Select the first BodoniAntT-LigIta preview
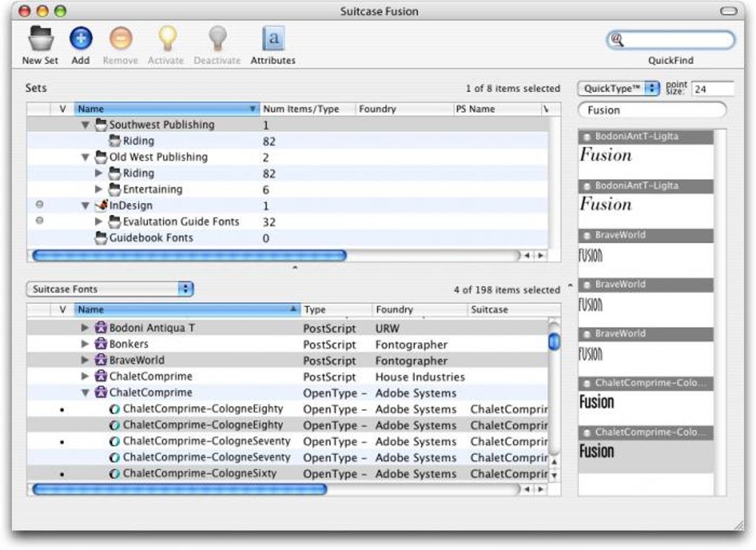The image size is (756, 550). tap(646, 154)
